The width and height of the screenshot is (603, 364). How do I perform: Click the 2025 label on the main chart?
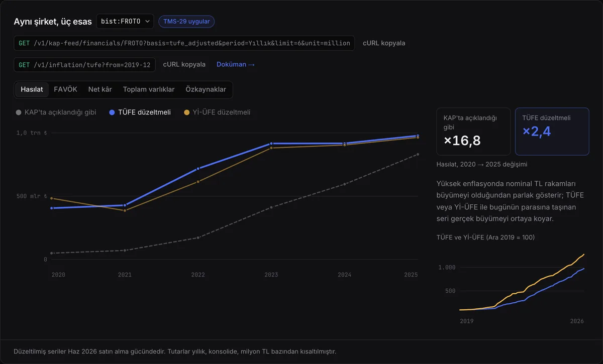(x=411, y=275)
